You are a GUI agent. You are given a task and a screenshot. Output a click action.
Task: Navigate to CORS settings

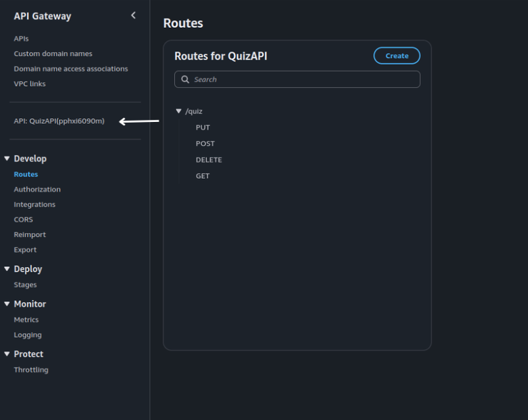click(23, 219)
